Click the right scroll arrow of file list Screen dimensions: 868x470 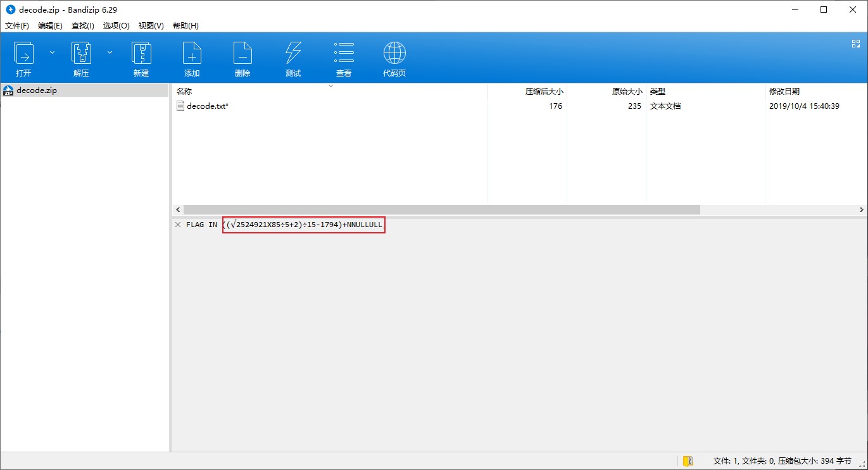[x=862, y=209]
